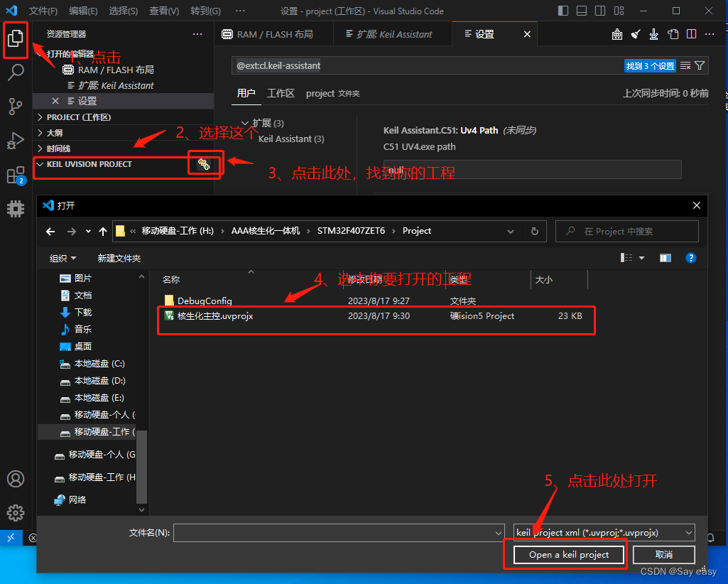Click the Open a keil project button
728x584 pixels.
(x=569, y=554)
